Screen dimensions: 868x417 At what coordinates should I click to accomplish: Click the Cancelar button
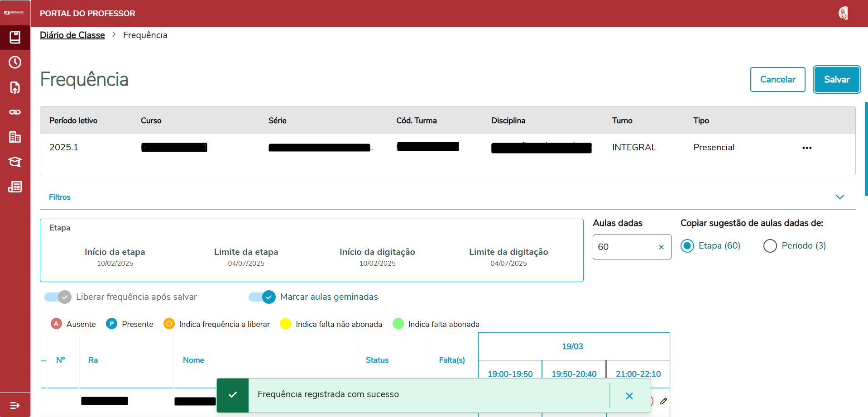click(777, 79)
